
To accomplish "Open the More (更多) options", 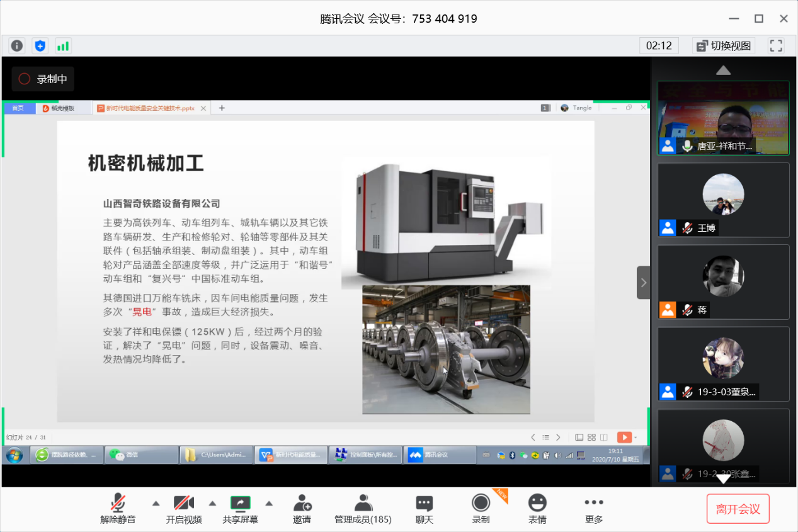I will [593, 509].
